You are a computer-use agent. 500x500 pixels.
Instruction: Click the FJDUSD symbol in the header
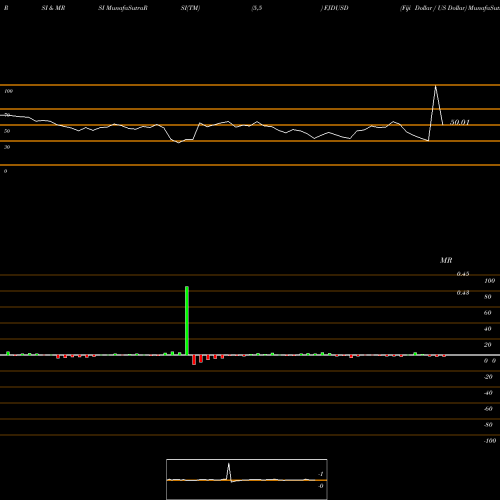[x=336, y=8]
